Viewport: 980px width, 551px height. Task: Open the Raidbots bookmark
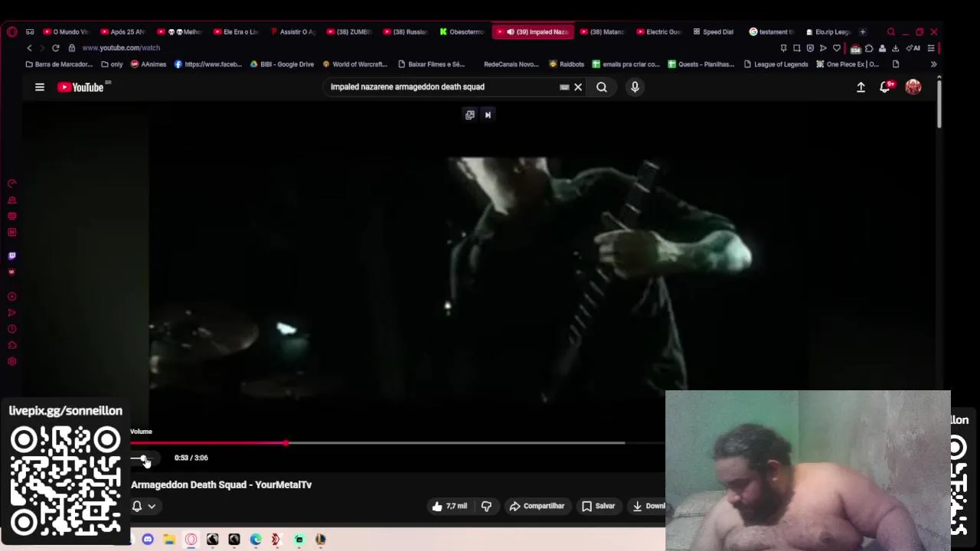click(x=567, y=64)
